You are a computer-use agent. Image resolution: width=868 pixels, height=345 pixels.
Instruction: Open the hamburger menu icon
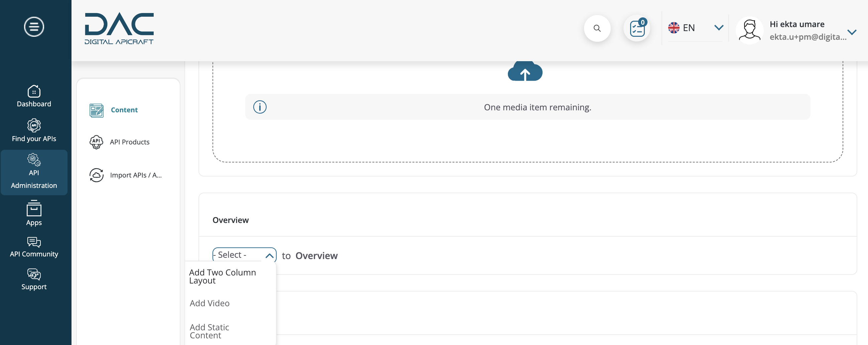click(34, 26)
